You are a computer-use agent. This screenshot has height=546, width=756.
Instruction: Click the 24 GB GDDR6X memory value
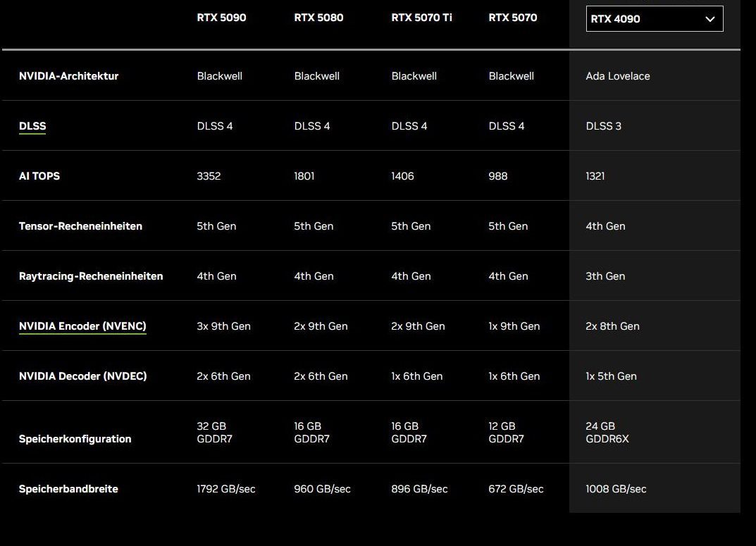click(607, 433)
